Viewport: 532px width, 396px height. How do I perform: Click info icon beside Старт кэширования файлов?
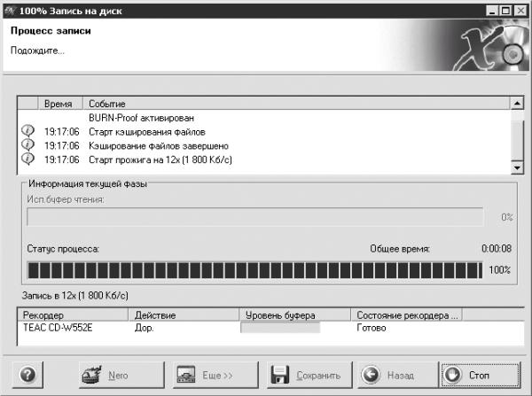[27, 131]
